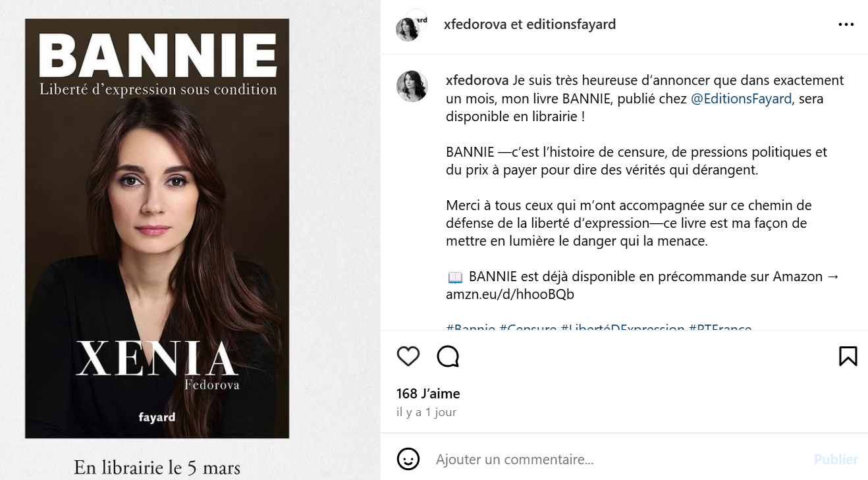Open the #RTFrance hashtag
This screenshot has height=480, width=868.
click(720, 328)
